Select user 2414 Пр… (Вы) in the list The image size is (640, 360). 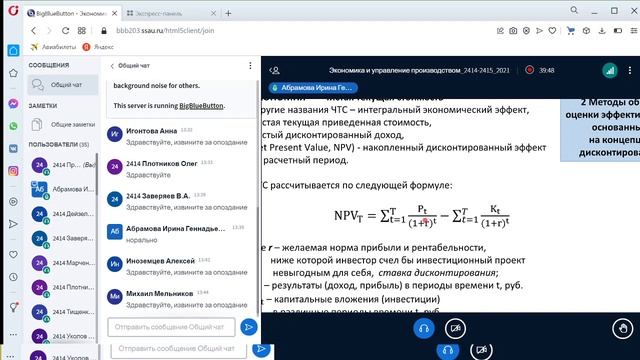click(x=63, y=165)
